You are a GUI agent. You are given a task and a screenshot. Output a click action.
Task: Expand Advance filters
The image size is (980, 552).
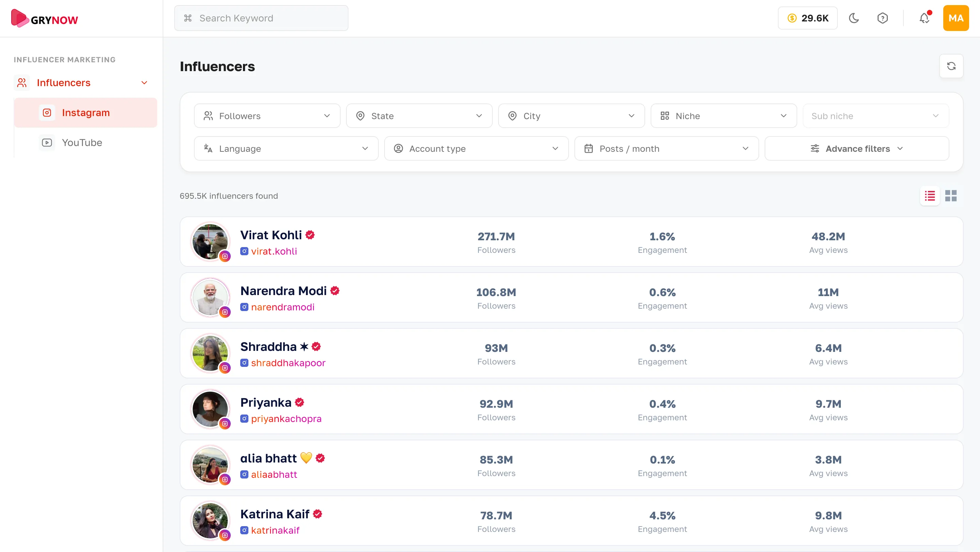pyautogui.click(x=857, y=148)
